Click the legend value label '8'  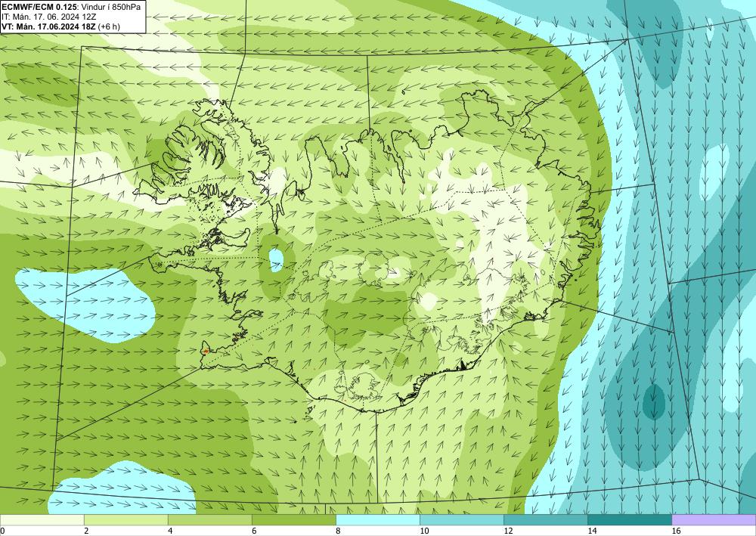tap(338, 531)
